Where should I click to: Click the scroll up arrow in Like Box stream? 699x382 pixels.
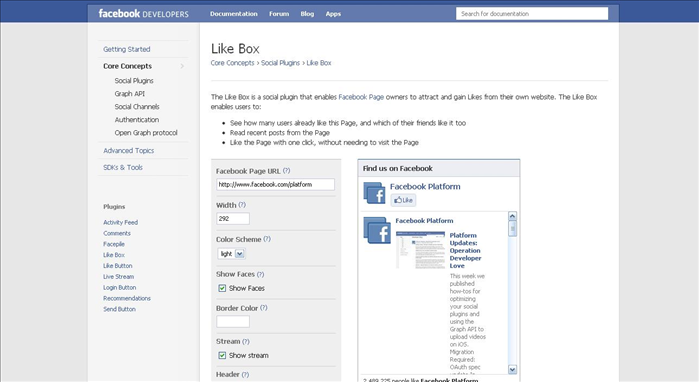coord(512,216)
